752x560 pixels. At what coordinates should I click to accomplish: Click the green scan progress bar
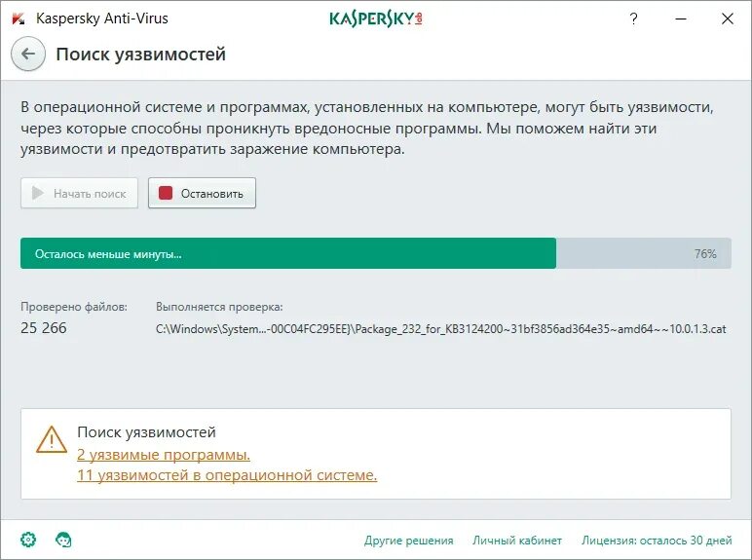[288, 253]
